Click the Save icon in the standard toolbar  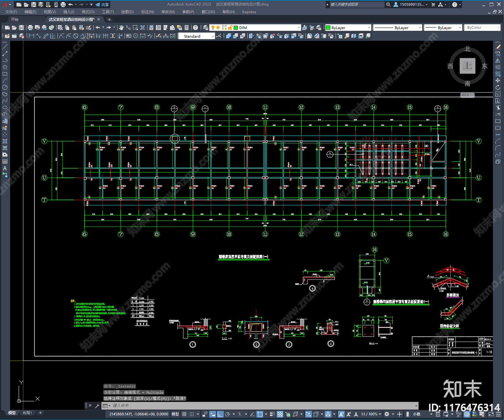click(21, 28)
